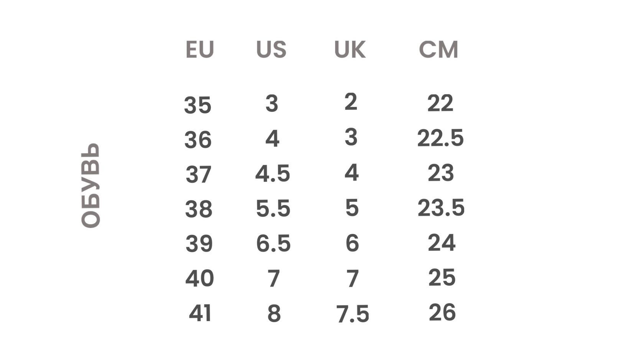Image resolution: width=644 pixels, height=362 pixels.
Task: Click the CM column header
Action: tap(439, 49)
